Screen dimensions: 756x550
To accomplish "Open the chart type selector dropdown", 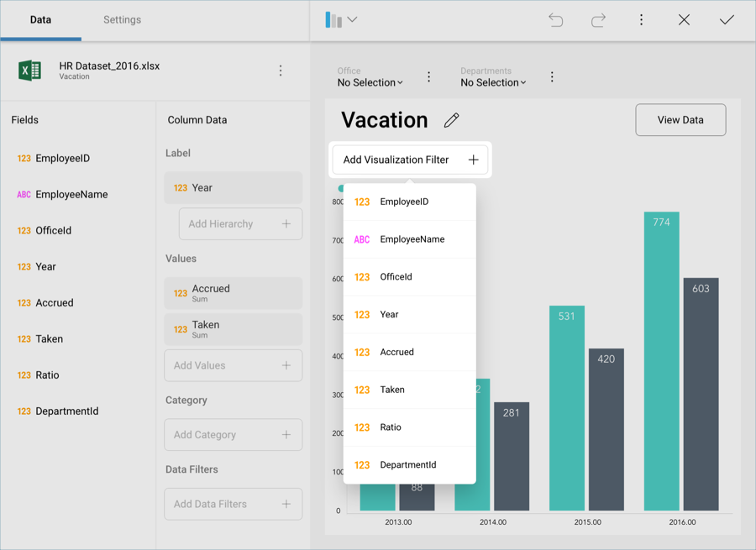I will click(341, 20).
